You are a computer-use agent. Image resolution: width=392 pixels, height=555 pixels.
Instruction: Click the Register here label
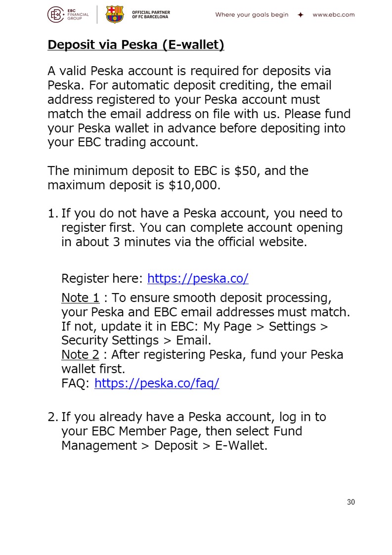[x=102, y=279]
